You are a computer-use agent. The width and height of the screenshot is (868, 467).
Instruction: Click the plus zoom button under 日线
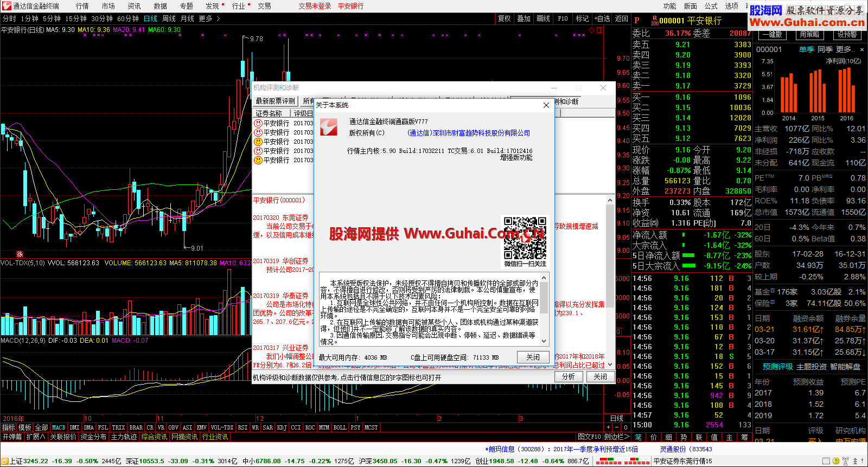(608, 427)
